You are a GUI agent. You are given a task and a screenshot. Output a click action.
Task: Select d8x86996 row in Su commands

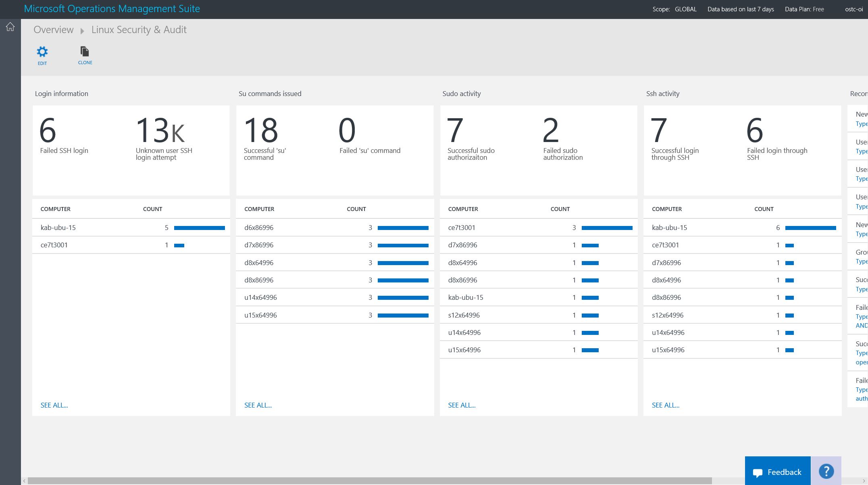pyautogui.click(x=335, y=280)
